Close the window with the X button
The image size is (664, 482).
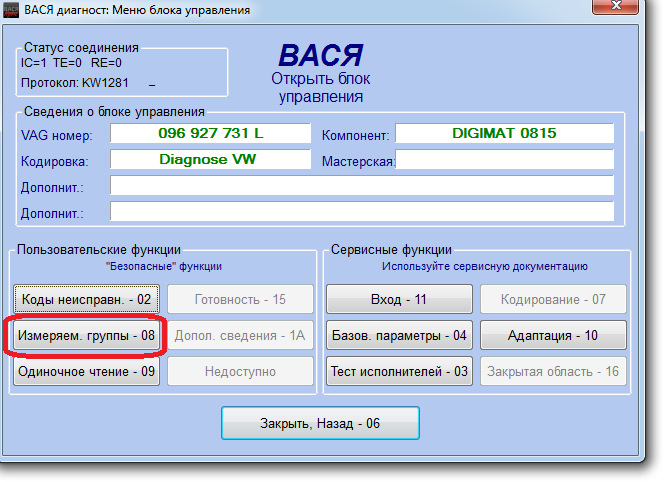(615, 6)
